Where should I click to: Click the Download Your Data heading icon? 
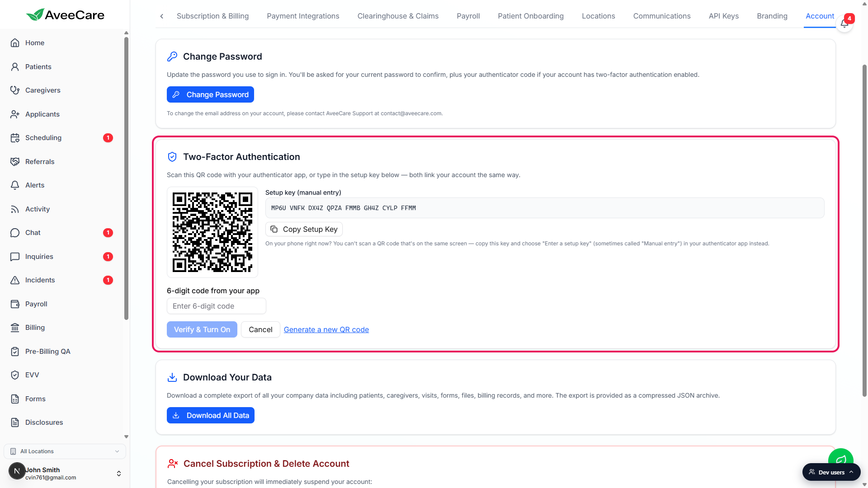[x=172, y=377]
